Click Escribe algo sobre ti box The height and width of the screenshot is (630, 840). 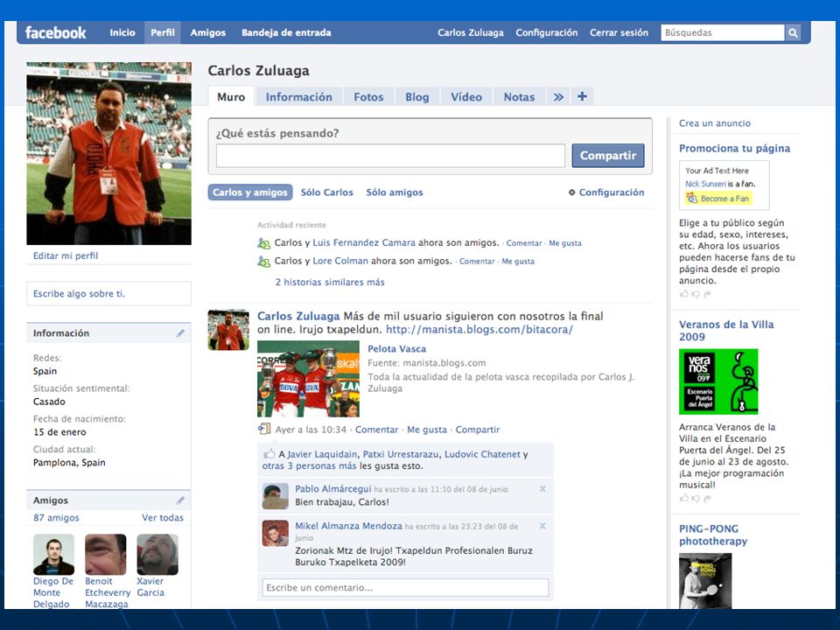[x=108, y=294]
